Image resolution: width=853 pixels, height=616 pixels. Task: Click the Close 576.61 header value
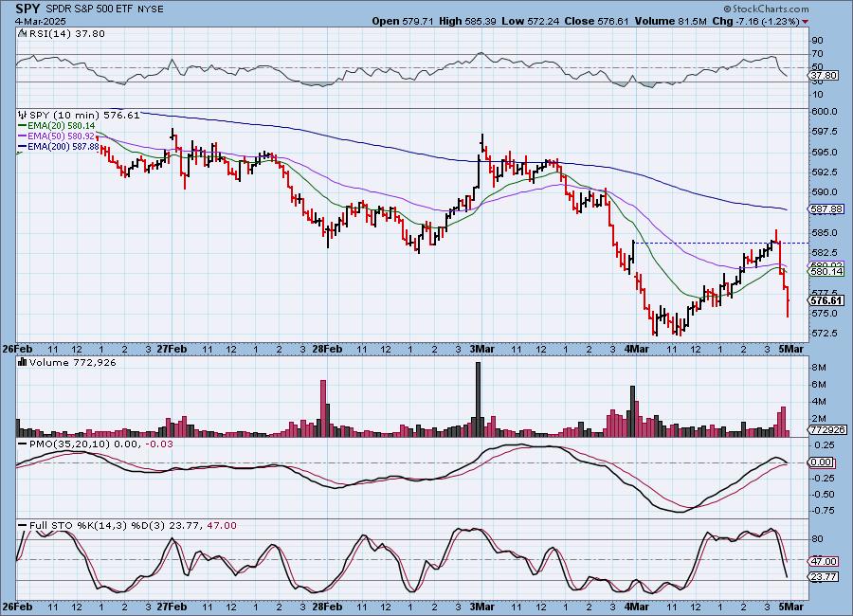pos(597,21)
